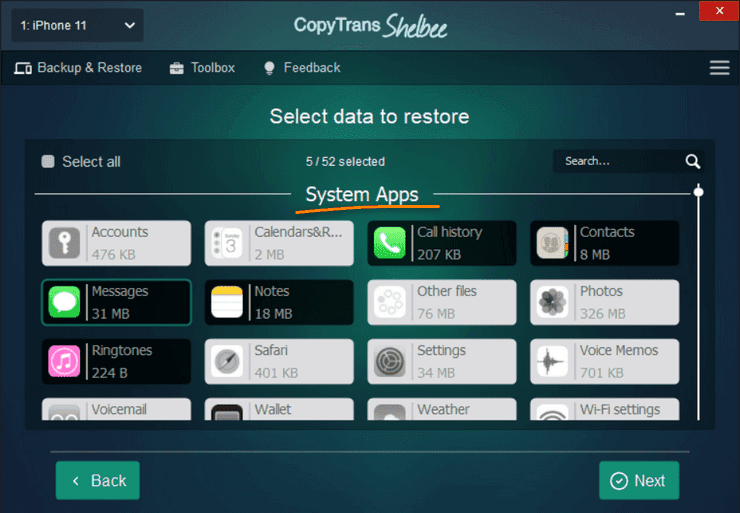The height and width of the screenshot is (513, 740).
Task: Open the hamburger menu icon
Action: click(719, 67)
